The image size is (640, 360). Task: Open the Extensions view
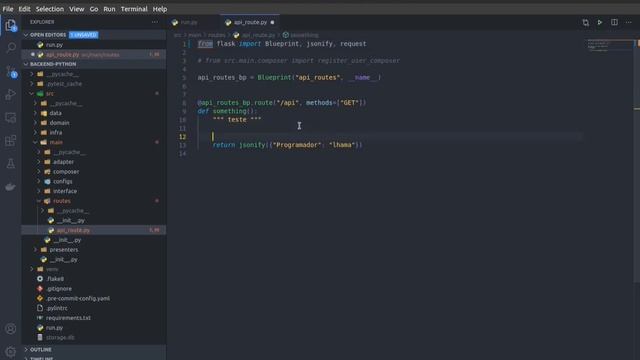pos(11,140)
